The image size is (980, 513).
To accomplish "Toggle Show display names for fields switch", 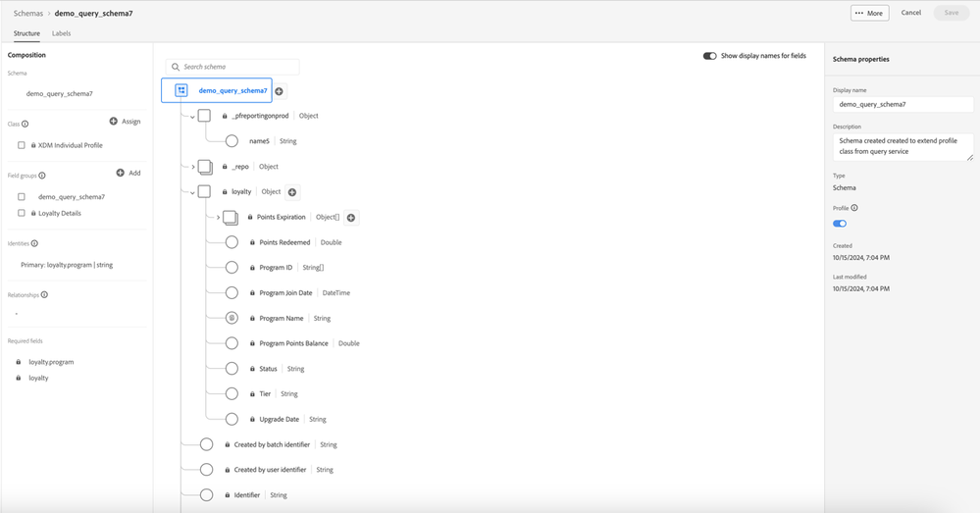I will pos(709,56).
